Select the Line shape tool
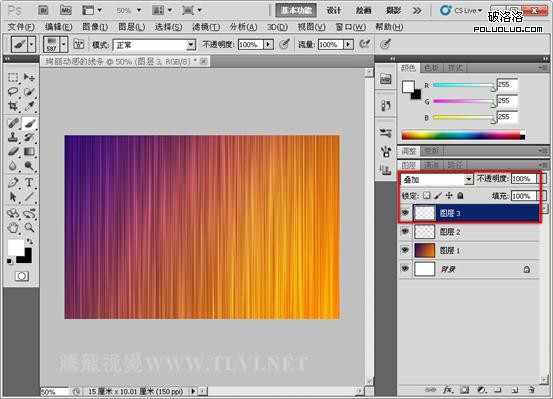The width and height of the screenshot is (553, 399). click(29, 197)
